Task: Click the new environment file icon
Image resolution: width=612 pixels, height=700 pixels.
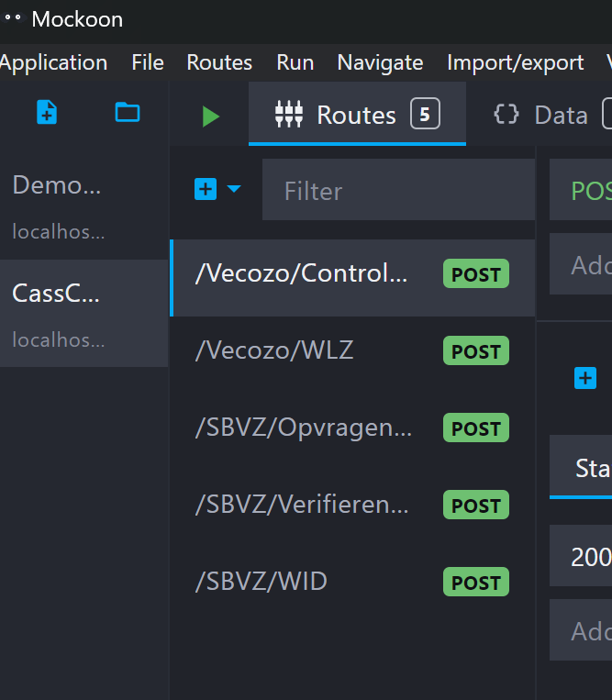Action: click(47, 113)
